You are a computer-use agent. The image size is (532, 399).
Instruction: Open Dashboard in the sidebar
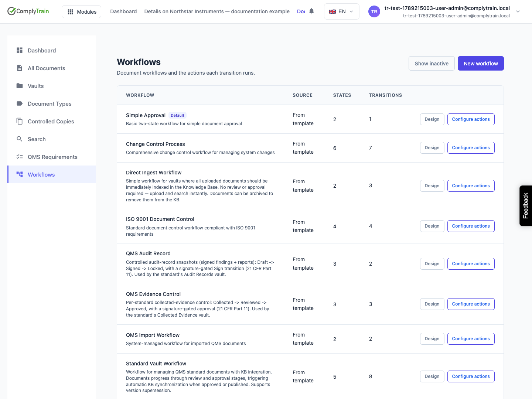pyautogui.click(x=52, y=50)
